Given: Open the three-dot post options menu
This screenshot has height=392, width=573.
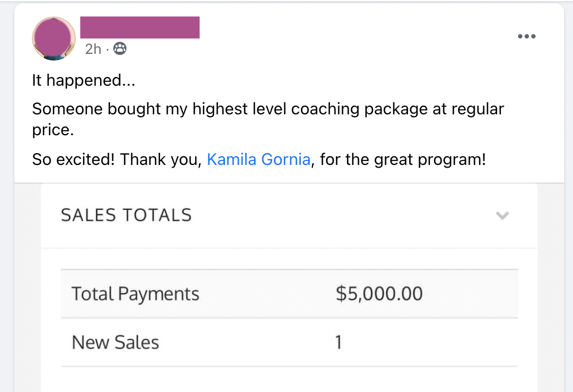Looking at the screenshot, I should pyautogui.click(x=526, y=36).
